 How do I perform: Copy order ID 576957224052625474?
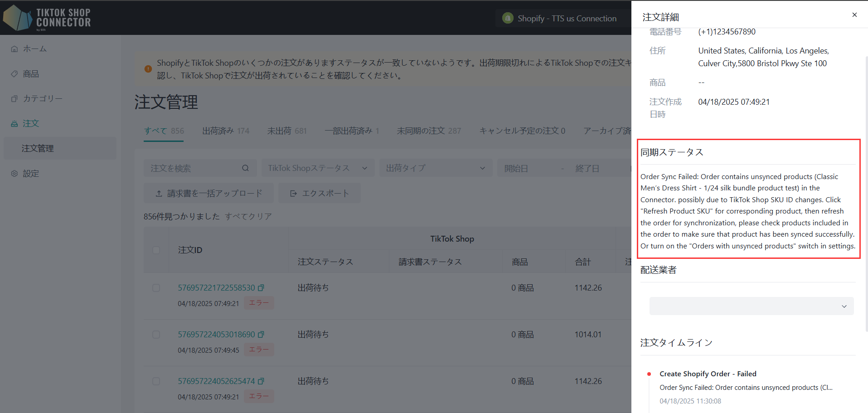pyautogui.click(x=261, y=381)
